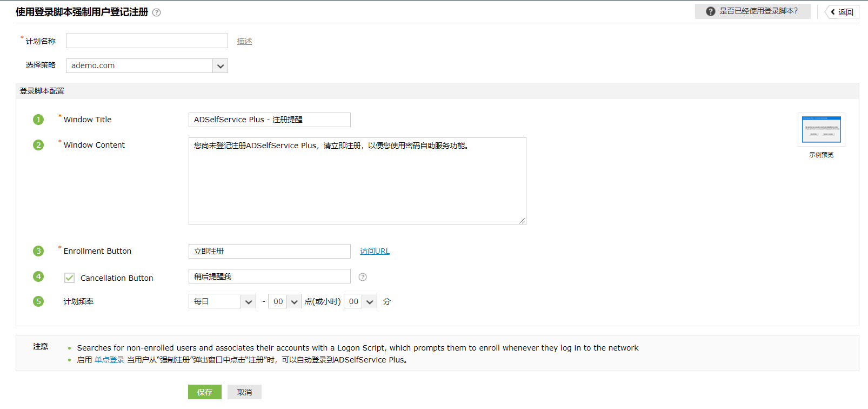Viewport: 868px width, 409px height.
Task: Open the 示例预览 sample preview thumbnail
Action: (x=822, y=129)
